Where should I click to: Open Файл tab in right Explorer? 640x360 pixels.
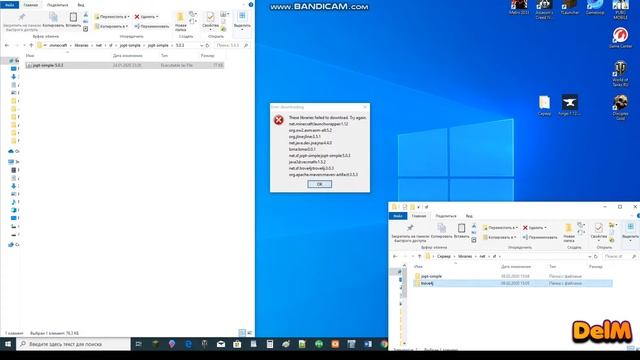398,216
